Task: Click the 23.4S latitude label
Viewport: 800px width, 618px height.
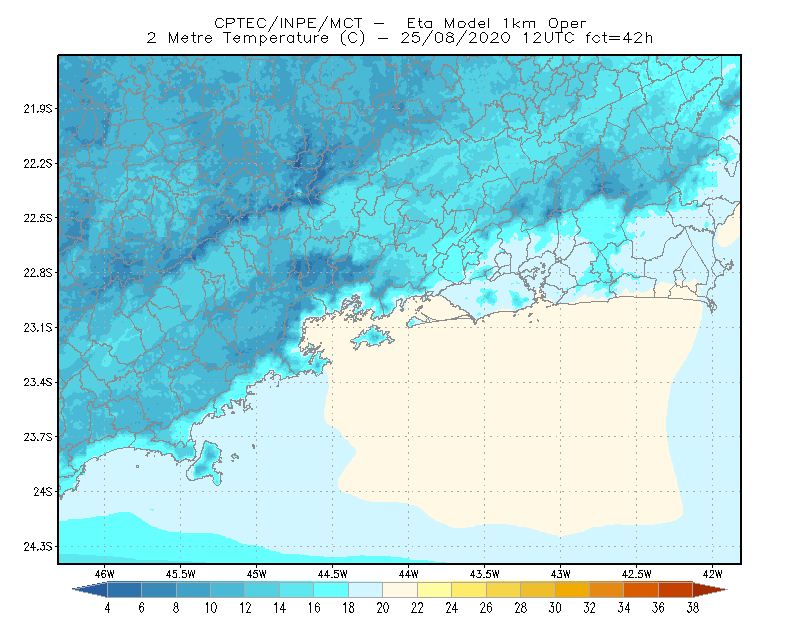Action: 38,382
